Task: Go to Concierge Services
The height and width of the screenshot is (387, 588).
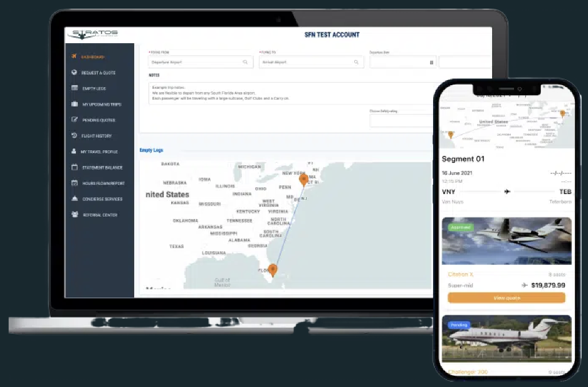Action: pos(103,199)
